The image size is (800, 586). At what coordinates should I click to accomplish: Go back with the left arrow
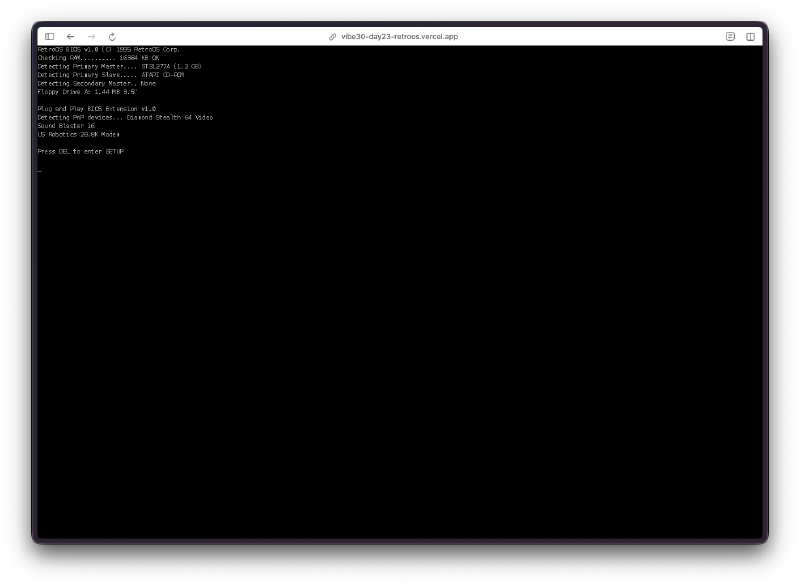click(x=70, y=36)
